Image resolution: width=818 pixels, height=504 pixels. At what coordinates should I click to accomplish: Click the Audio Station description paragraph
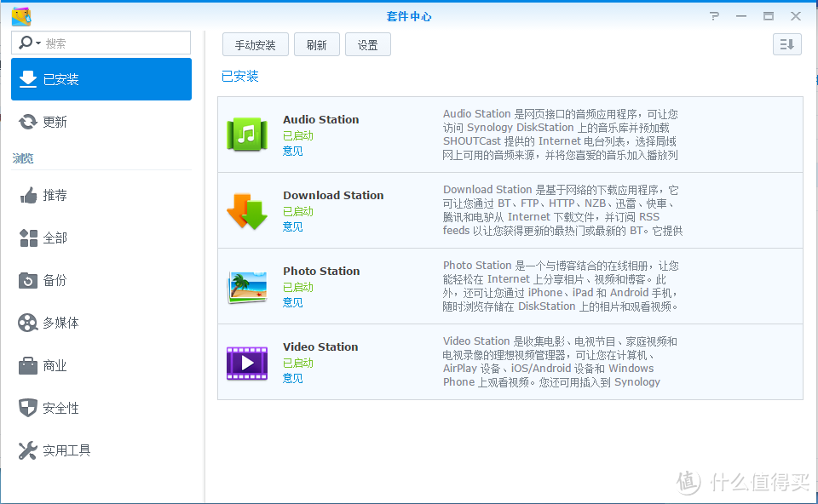pos(561,135)
